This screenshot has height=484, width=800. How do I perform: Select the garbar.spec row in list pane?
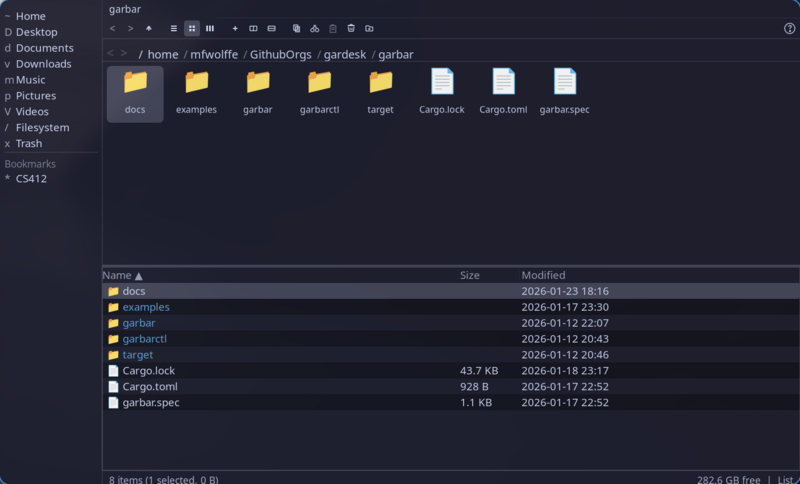point(451,402)
